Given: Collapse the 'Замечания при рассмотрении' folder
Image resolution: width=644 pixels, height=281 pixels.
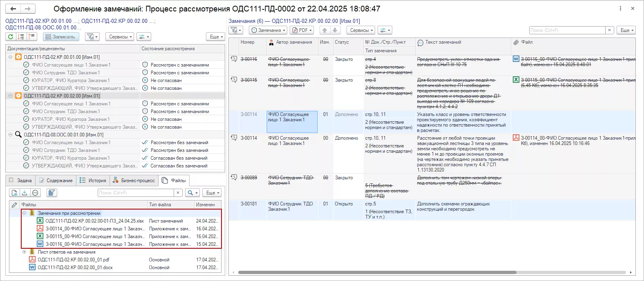Looking at the screenshot, I should [x=25, y=213].
